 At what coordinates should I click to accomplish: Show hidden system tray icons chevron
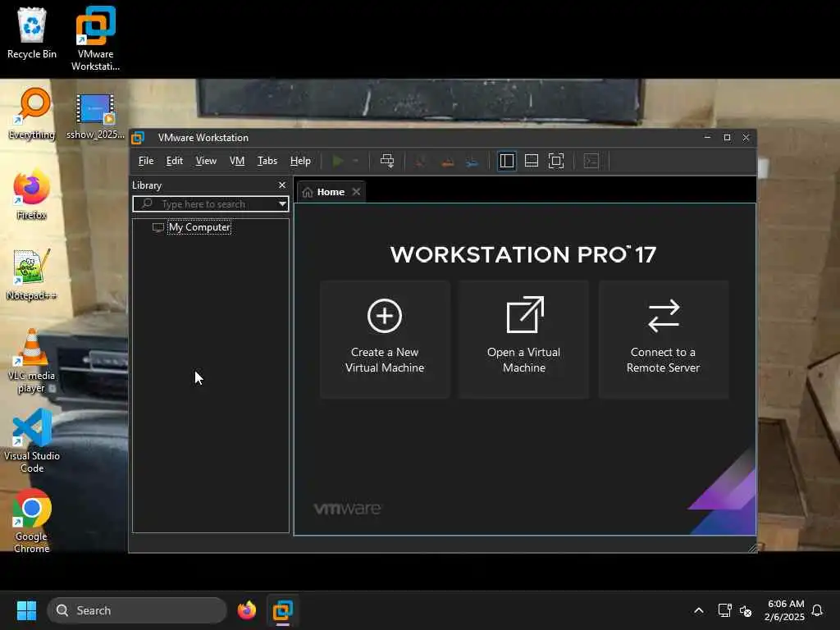[699, 610]
